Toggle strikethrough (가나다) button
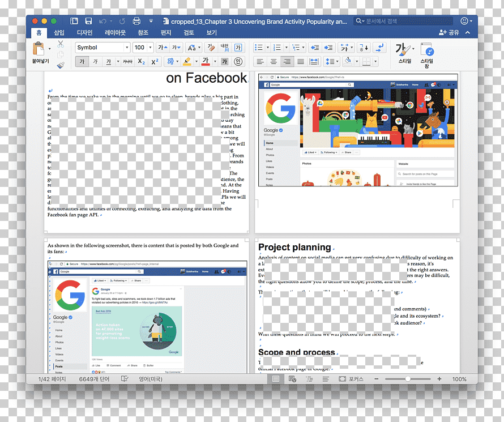 127,61
